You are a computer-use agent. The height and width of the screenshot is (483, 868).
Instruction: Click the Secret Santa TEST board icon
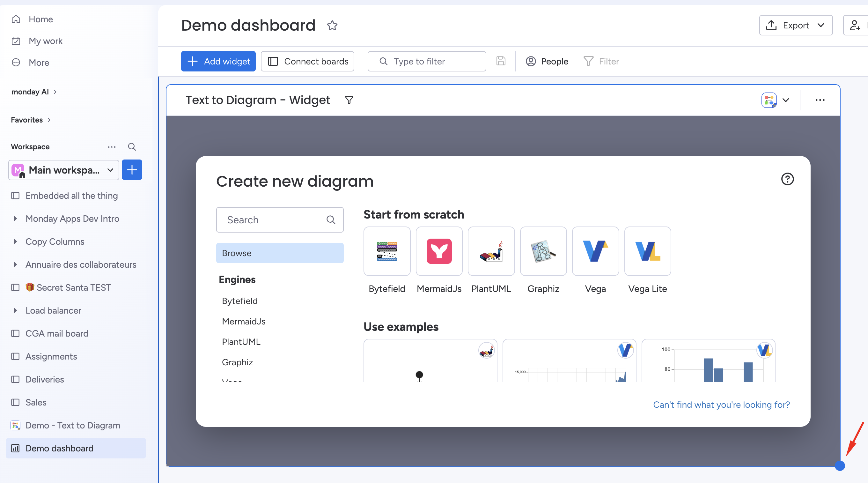click(x=15, y=287)
